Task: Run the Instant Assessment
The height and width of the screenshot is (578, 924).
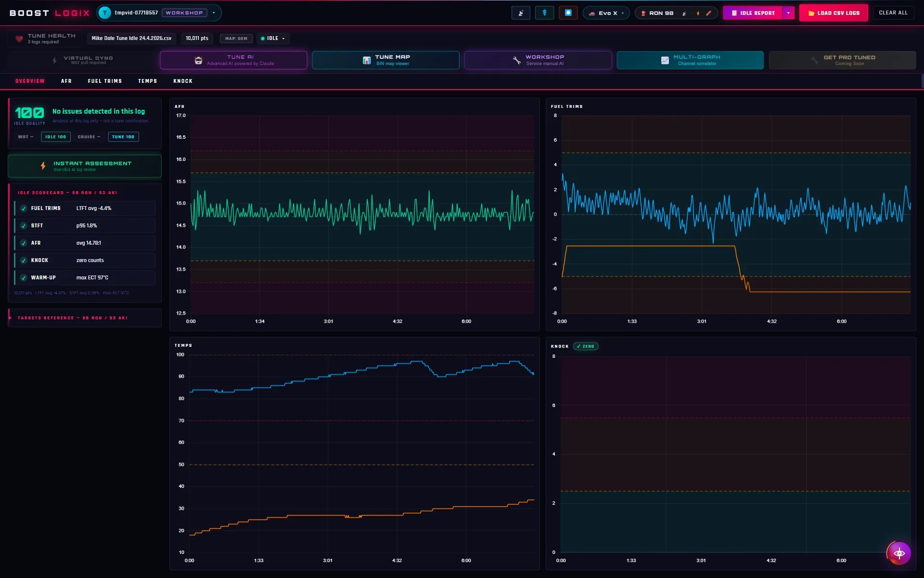Action: pyautogui.click(x=85, y=166)
